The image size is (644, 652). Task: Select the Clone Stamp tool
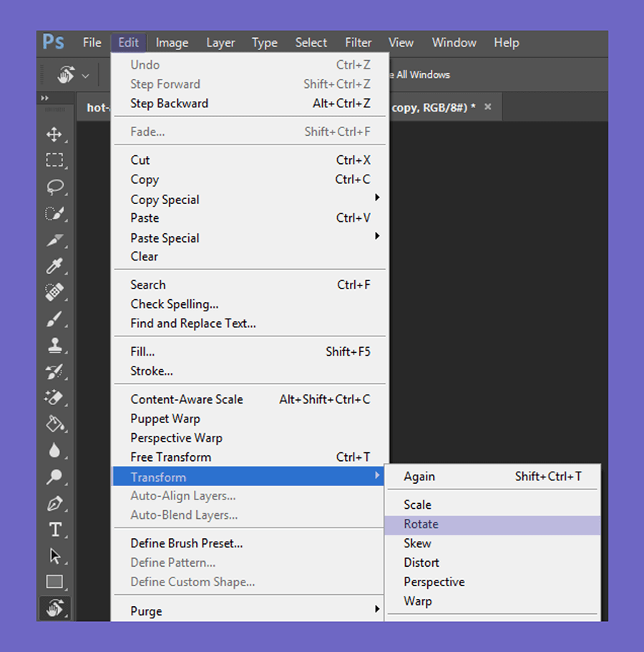tap(54, 345)
